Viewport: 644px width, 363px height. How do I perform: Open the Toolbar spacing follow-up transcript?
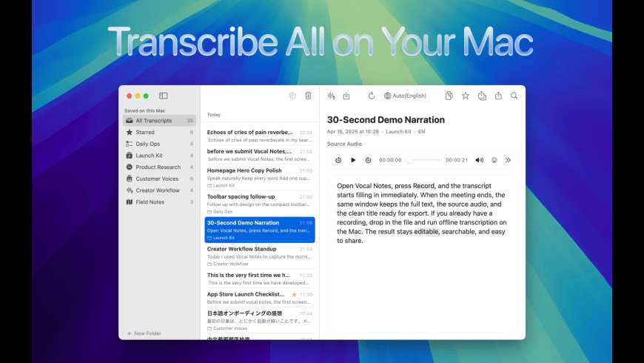pyautogui.click(x=260, y=204)
